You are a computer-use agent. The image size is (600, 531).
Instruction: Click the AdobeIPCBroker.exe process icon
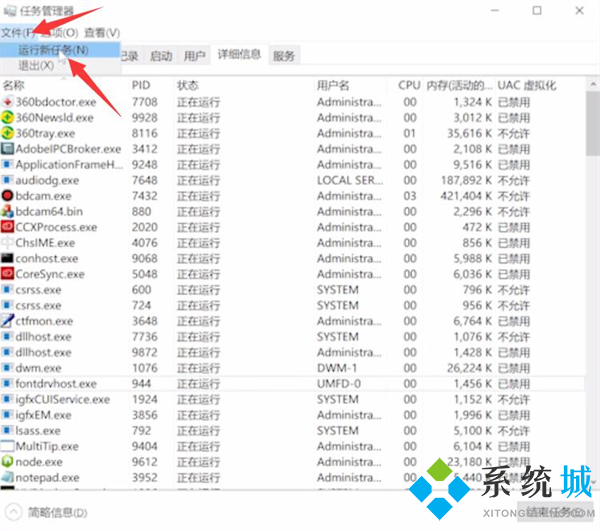pyautogui.click(x=7, y=149)
